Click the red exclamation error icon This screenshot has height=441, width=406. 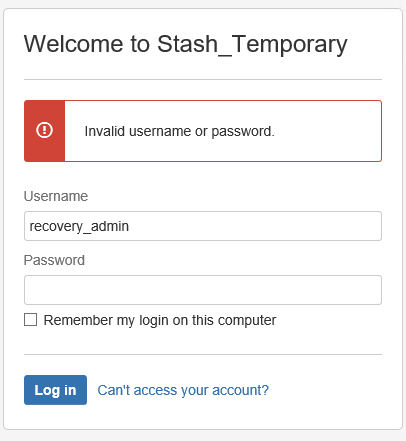[x=44, y=130]
